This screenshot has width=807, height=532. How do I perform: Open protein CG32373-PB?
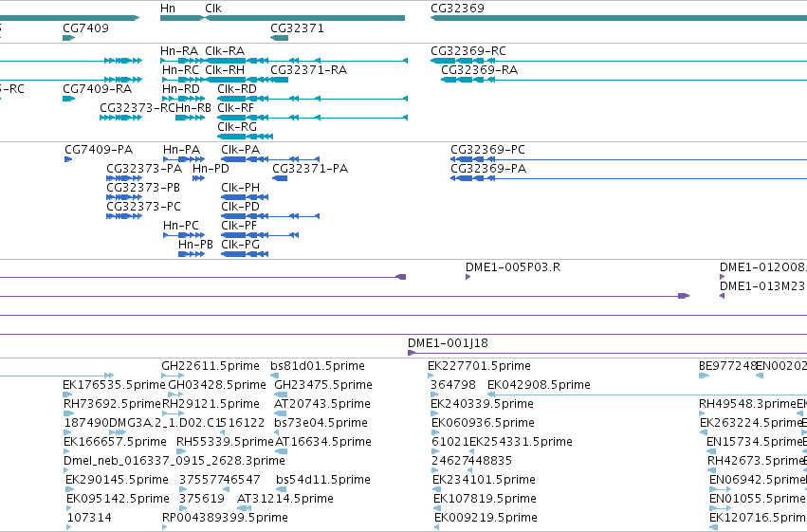[x=143, y=188]
